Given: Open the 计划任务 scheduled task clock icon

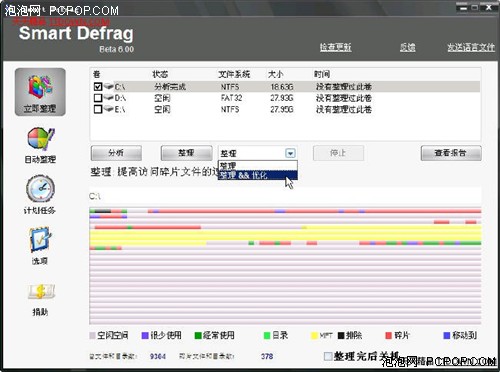Looking at the screenshot, I should (40, 189).
